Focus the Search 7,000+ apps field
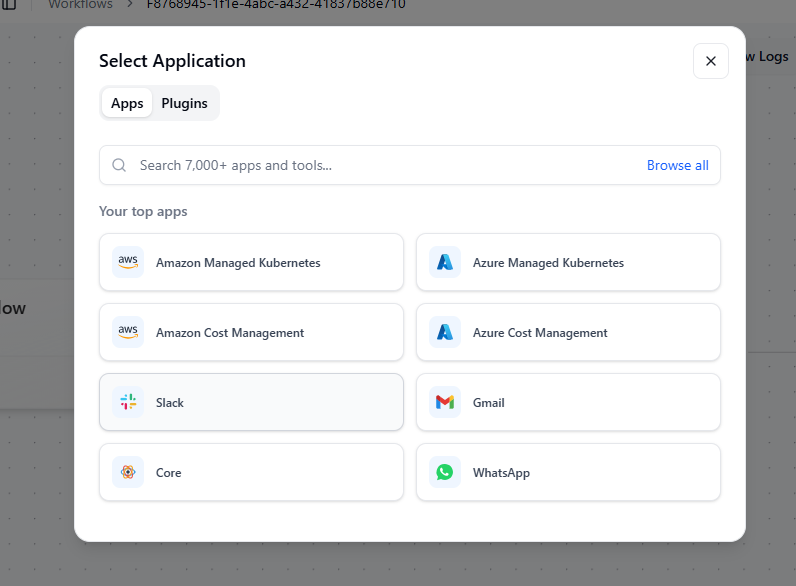Image resolution: width=796 pixels, height=586 pixels. click(x=380, y=165)
